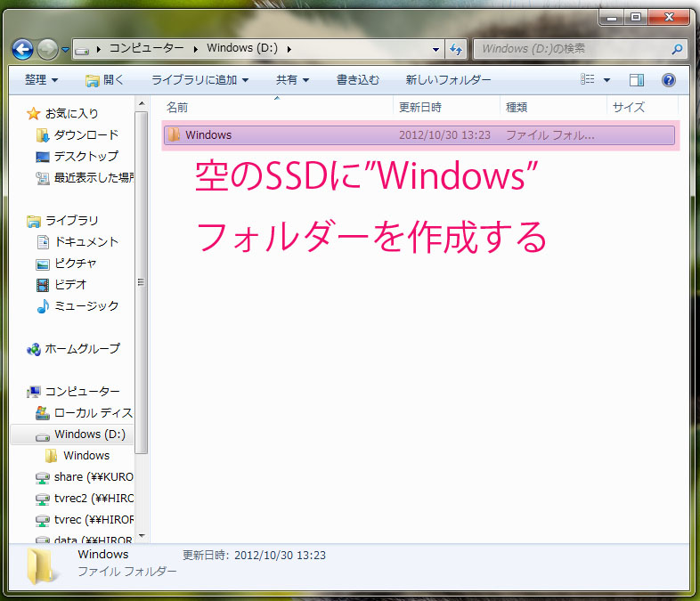This screenshot has width=700, height=601.
Task: Click navigation pane scroll down arrow
Action: (142, 535)
